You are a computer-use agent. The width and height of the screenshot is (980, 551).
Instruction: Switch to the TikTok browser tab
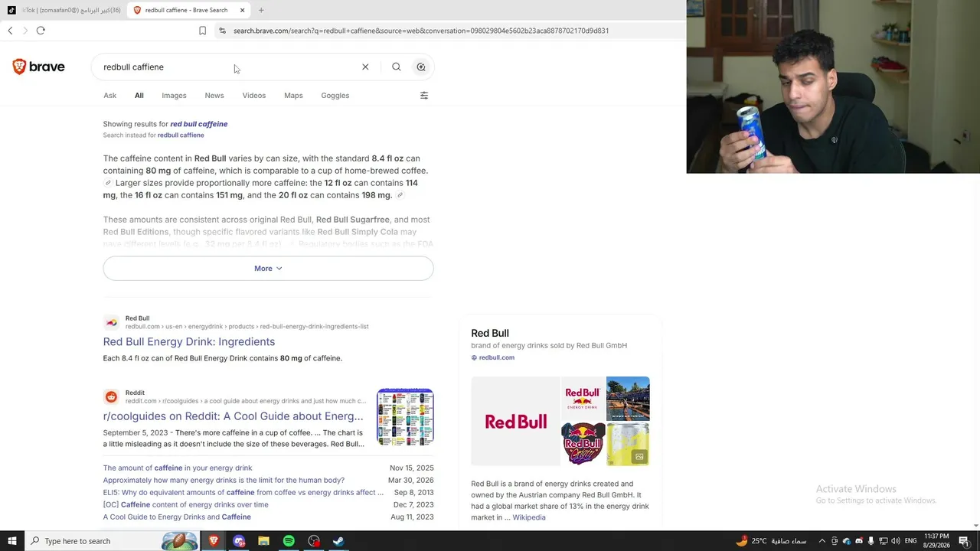pyautogui.click(x=64, y=10)
